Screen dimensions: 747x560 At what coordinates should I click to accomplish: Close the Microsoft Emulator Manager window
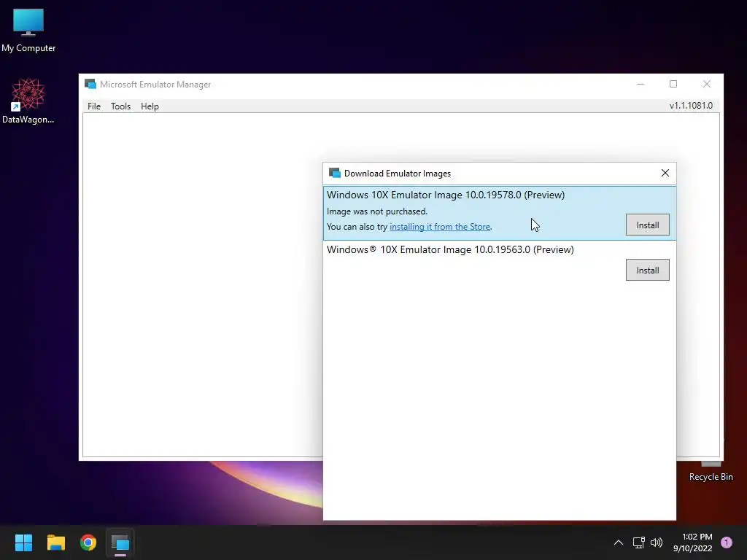(707, 85)
